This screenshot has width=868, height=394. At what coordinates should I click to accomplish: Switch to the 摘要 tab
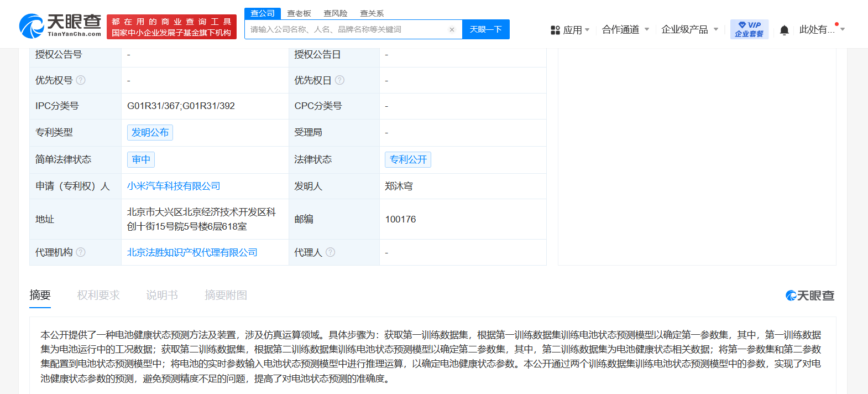(x=40, y=295)
